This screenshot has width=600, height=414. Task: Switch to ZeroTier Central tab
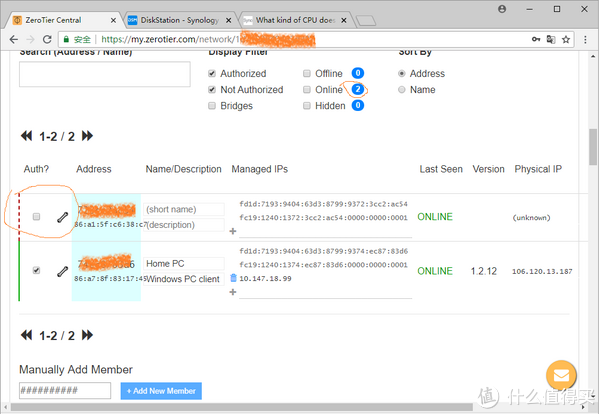coord(61,20)
